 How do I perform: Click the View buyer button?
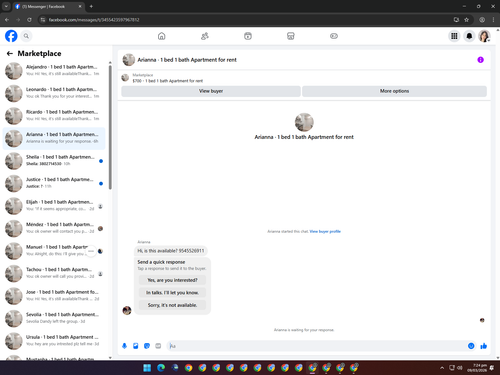[211, 91]
